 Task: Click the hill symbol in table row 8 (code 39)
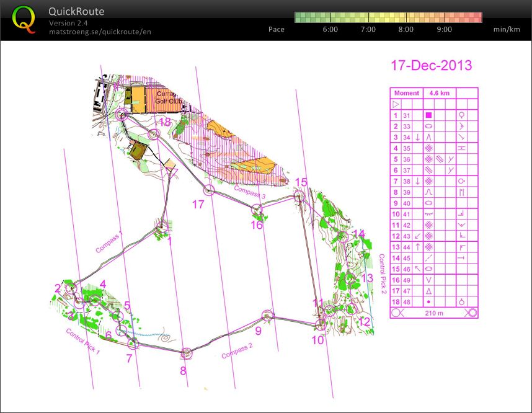click(x=429, y=192)
